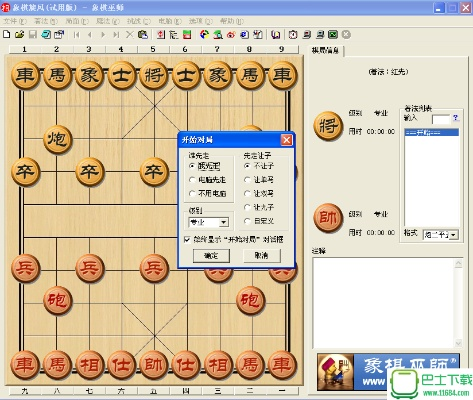Screen dimensions: 473x400
Task: Select black 馬 horse on file 2
Action: (57, 75)
